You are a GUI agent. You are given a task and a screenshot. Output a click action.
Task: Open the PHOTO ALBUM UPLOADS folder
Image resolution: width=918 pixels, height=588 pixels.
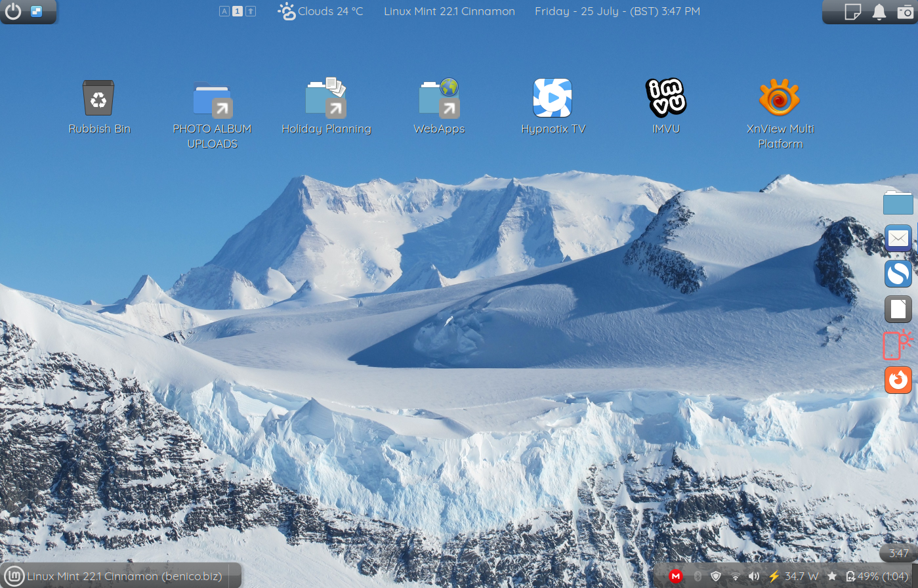pos(212,100)
